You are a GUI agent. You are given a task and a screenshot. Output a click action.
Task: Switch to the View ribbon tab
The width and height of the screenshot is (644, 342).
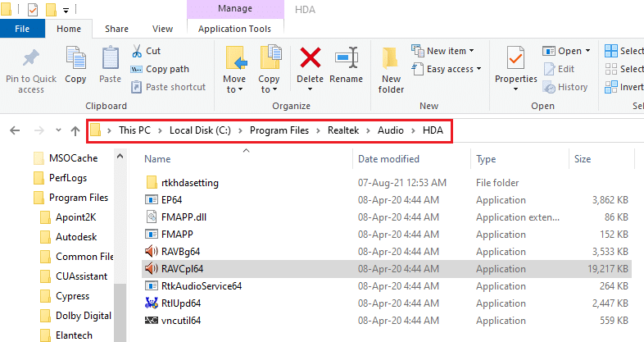(x=162, y=28)
